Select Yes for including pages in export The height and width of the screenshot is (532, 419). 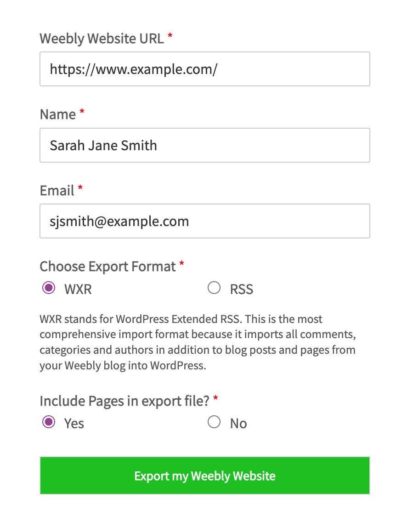click(x=48, y=422)
